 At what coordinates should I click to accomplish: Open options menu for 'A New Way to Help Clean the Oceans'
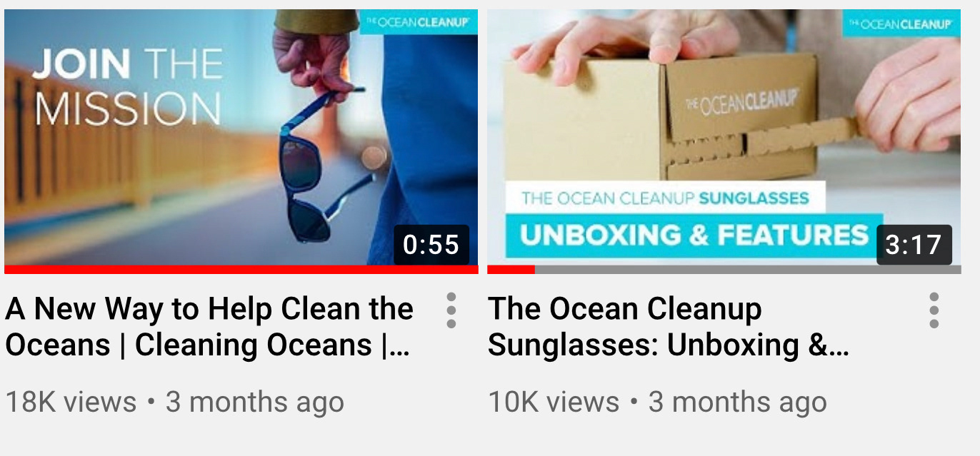click(451, 310)
